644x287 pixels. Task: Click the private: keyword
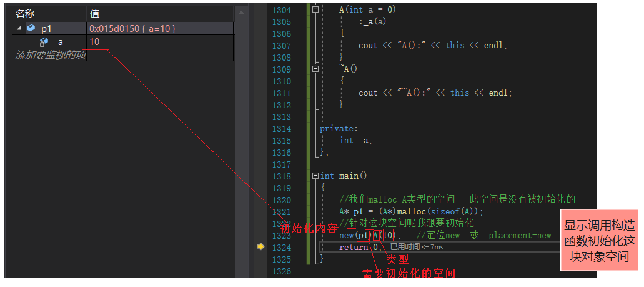pyautogui.click(x=339, y=129)
